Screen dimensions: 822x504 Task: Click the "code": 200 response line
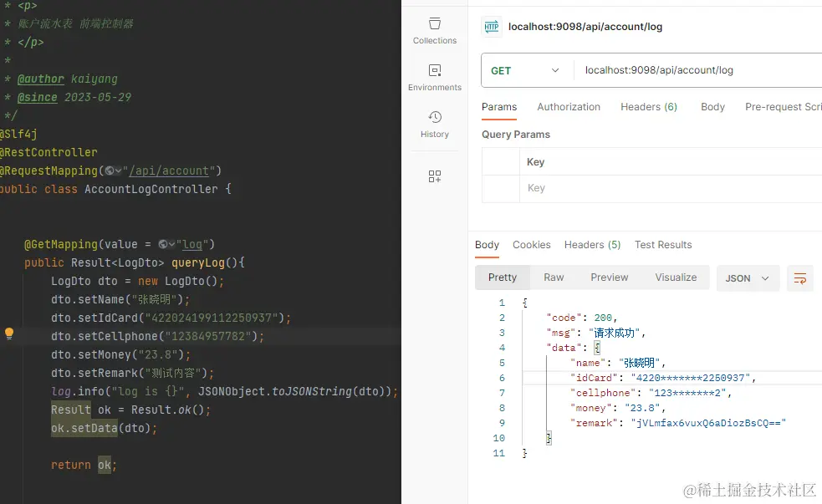click(x=582, y=318)
